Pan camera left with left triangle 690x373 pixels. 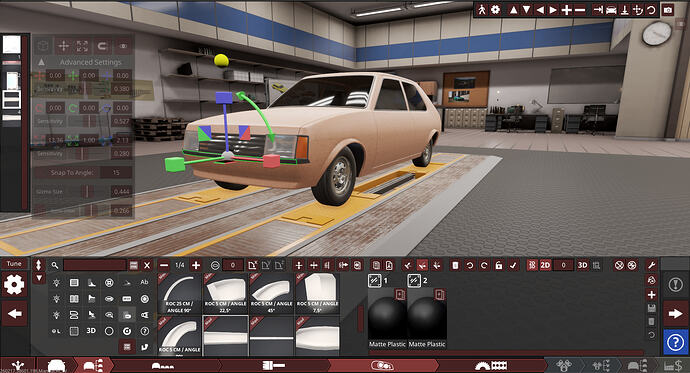(540, 10)
